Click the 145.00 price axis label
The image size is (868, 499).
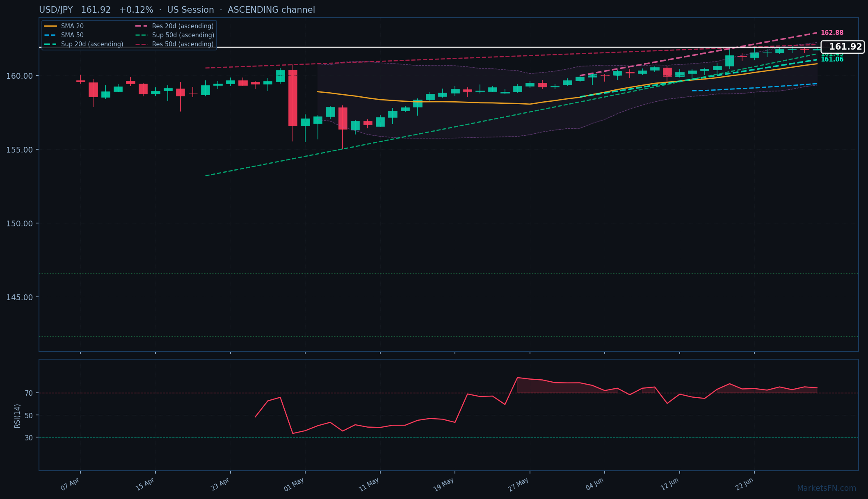click(x=19, y=297)
